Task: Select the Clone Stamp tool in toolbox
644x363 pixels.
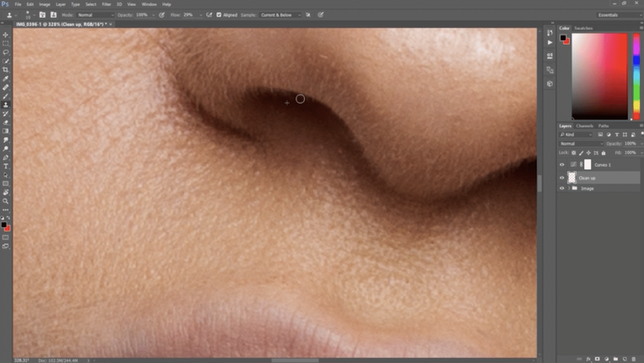Action: 6,105
